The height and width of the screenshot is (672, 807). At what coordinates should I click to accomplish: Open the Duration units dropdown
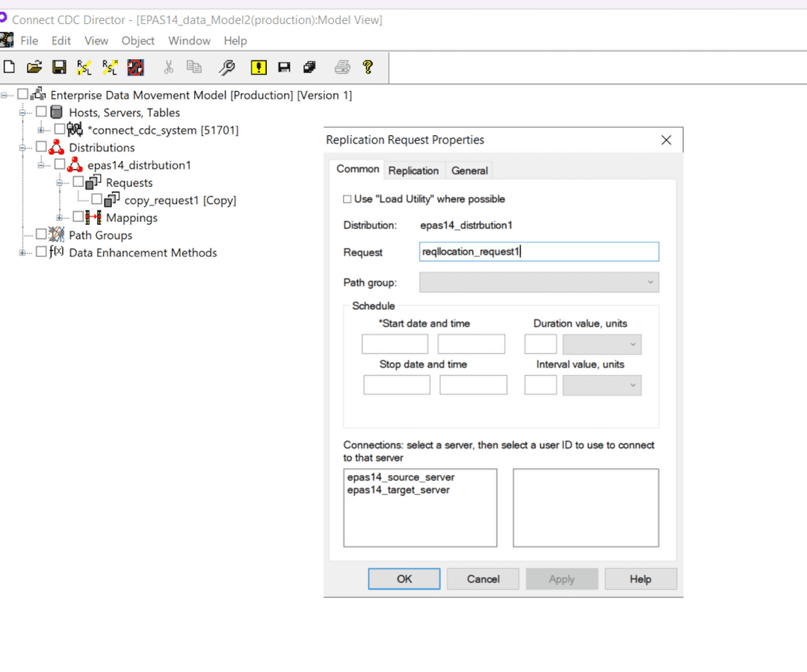pyautogui.click(x=602, y=344)
